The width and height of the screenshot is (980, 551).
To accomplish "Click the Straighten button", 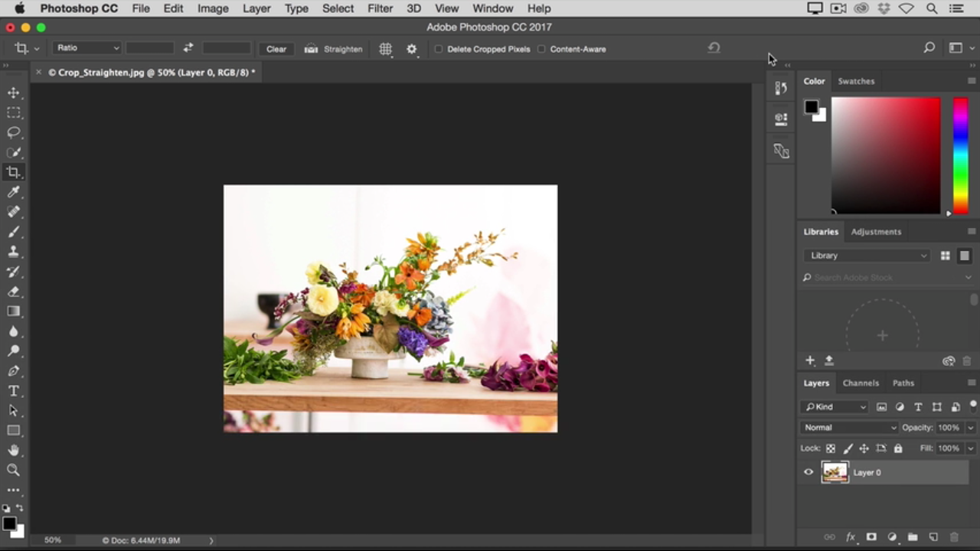I will [x=335, y=49].
